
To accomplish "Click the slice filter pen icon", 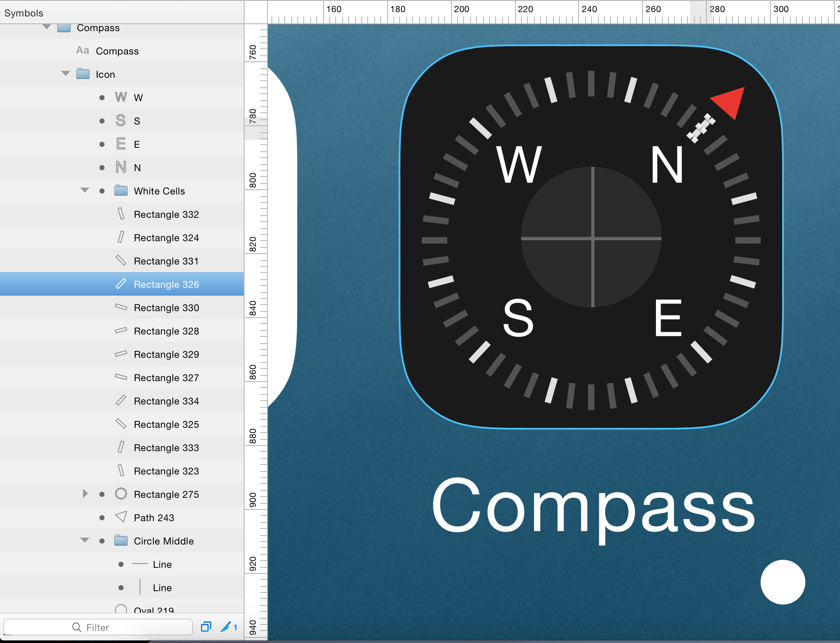I will click(x=226, y=627).
